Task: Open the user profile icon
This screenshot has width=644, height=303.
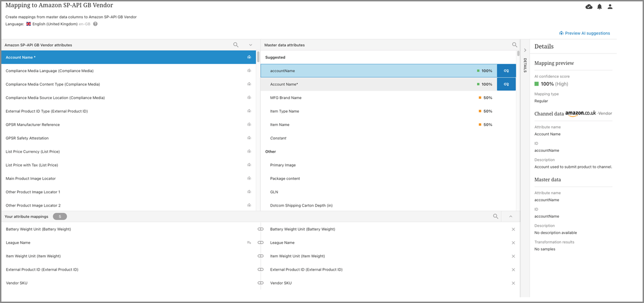Action: (x=610, y=6)
